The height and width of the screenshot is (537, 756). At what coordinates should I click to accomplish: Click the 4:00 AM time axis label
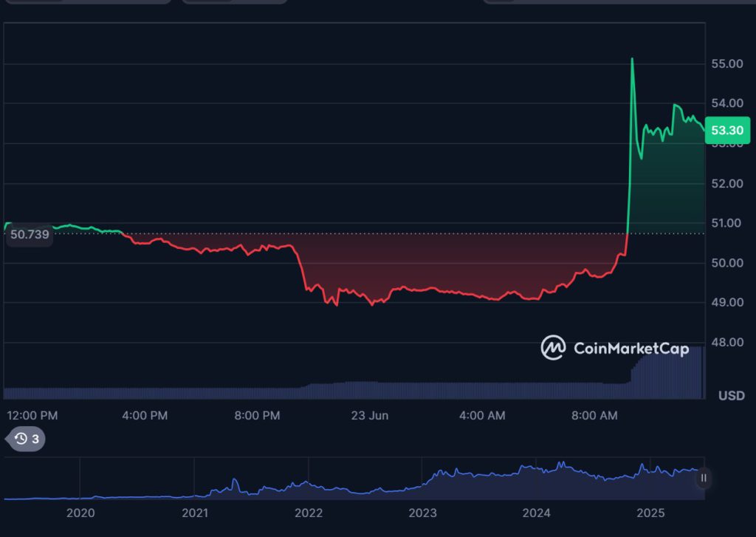(x=482, y=416)
